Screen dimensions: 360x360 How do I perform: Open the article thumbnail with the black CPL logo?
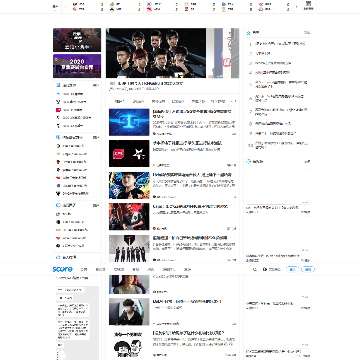click(129, 153)
